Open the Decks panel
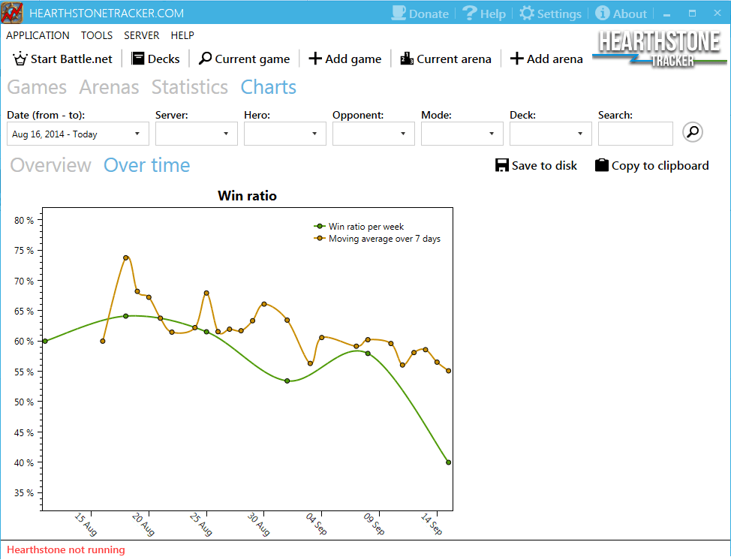 [155, 59]
